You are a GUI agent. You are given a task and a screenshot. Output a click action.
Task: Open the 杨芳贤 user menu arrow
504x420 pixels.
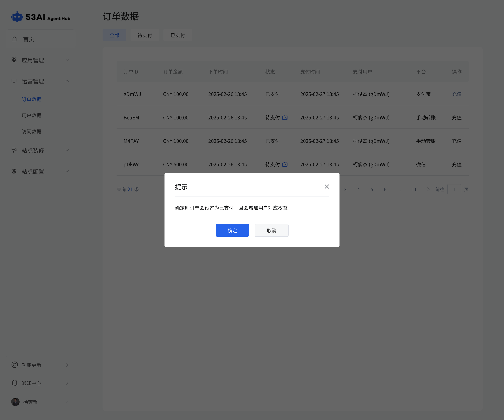67,401
